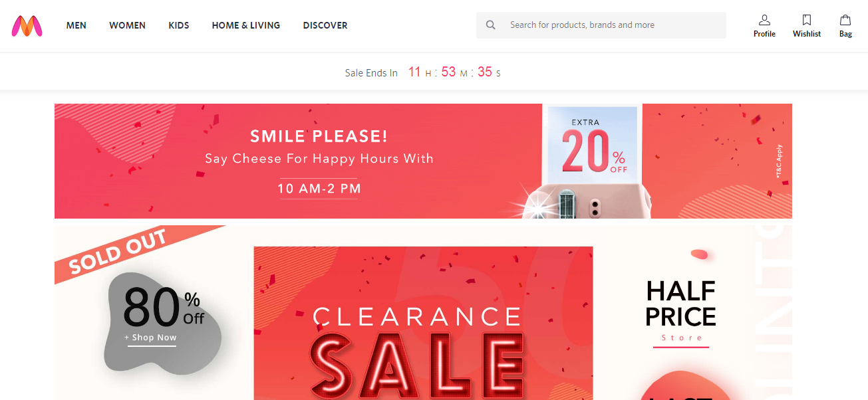868x400 pixels.
Task: Open the KIDS menu
Action: pos(179,25)
